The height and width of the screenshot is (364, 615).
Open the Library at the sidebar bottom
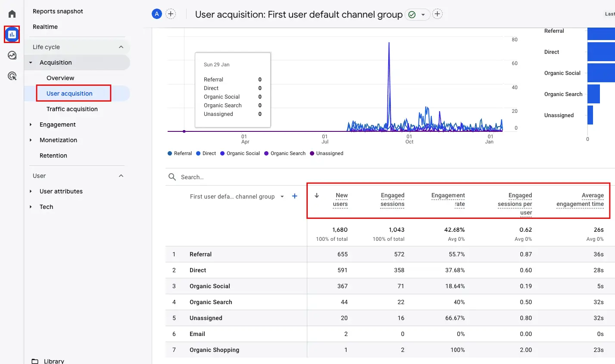coord(54,361)
